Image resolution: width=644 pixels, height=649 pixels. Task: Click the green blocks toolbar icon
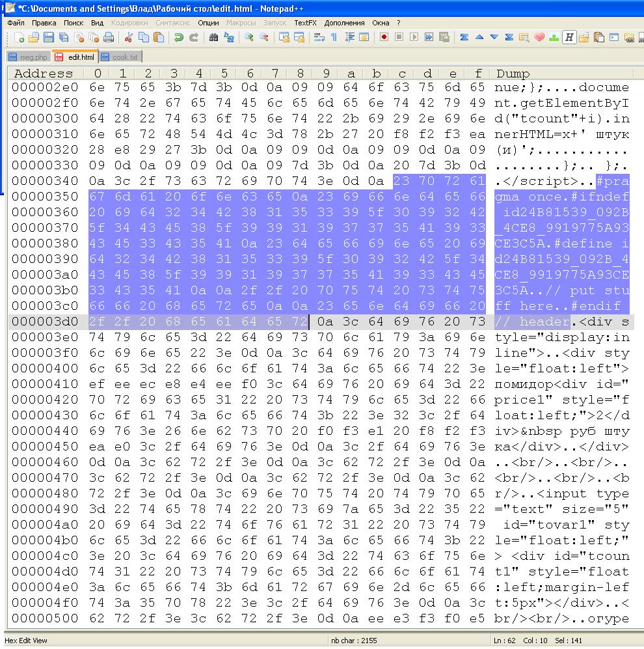[554, 38]
